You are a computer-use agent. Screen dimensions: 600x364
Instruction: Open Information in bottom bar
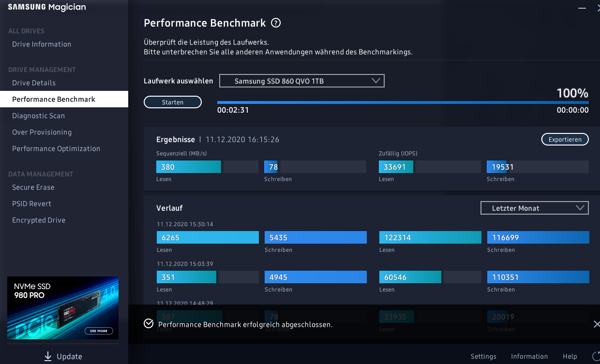pyautogui.click(x=529, y=356)
